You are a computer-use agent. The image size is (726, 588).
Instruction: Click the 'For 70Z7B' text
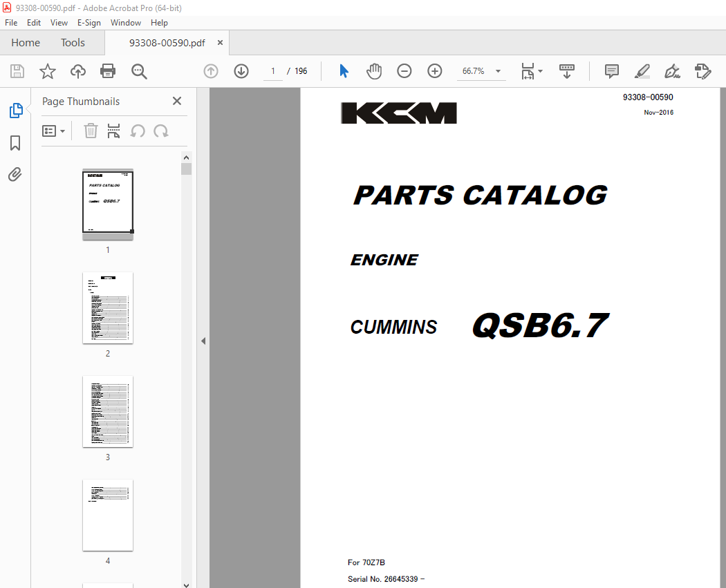tap(366, 562)
